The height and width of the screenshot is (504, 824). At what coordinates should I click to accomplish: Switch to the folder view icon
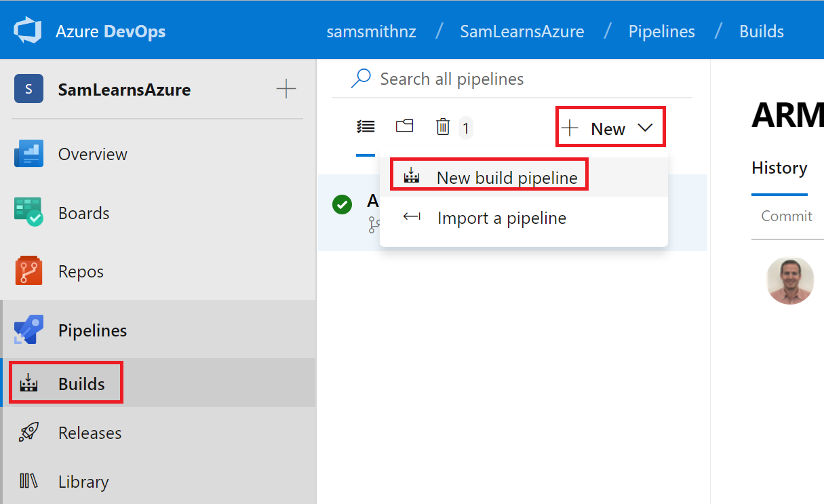404,126
